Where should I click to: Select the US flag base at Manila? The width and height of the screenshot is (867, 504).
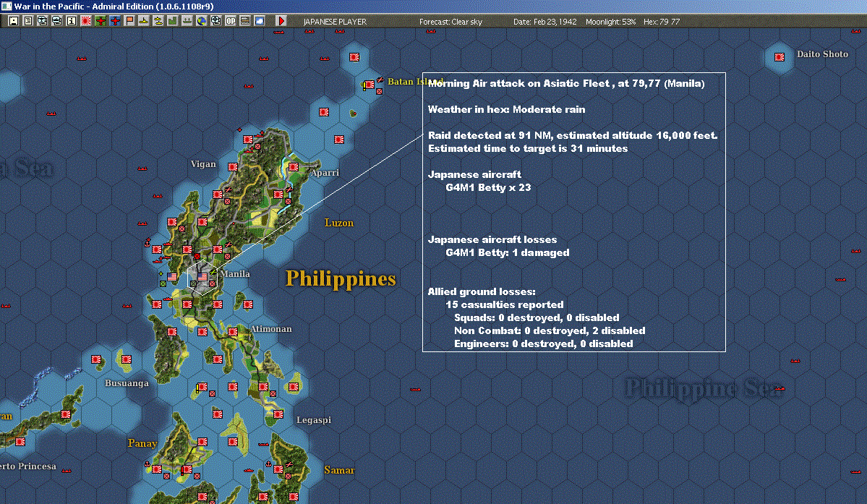coord(202,276)
